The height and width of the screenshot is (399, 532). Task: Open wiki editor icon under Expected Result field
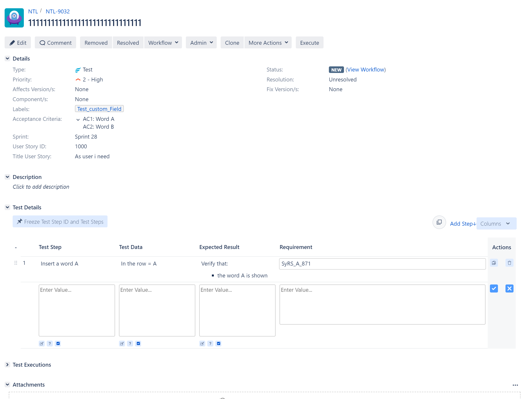tap(202, 344)
